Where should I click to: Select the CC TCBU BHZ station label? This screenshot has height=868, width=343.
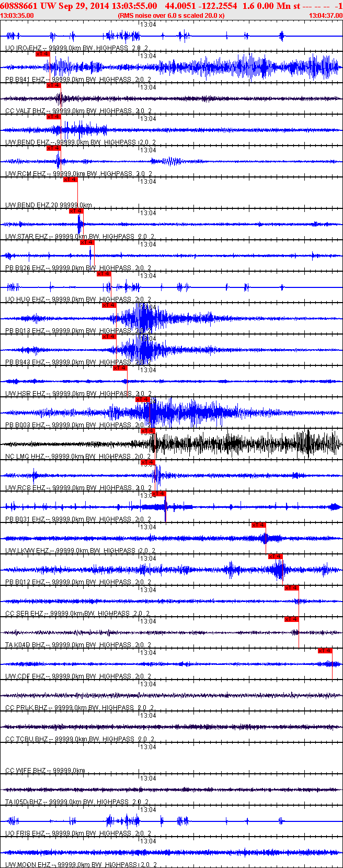click(x=79, y=739)
